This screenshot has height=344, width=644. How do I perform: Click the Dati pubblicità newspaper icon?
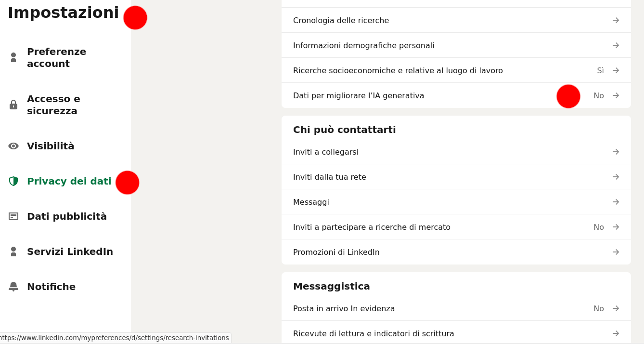coord(13,216)
